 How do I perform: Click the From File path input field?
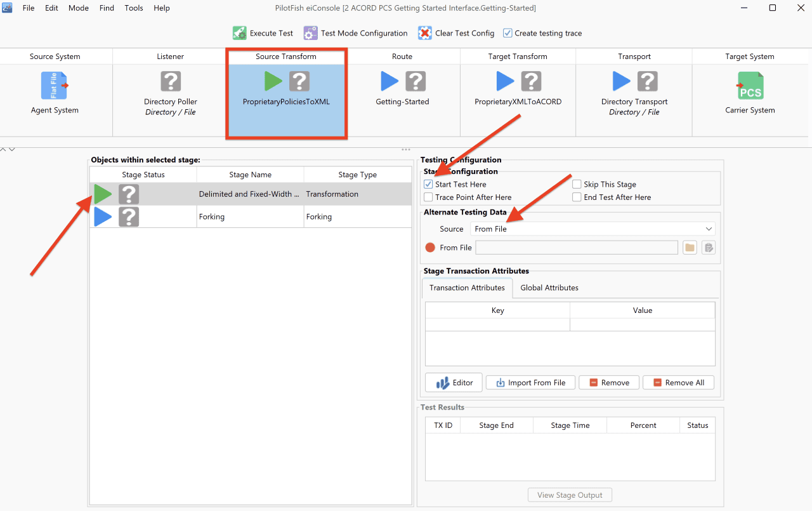577,248
